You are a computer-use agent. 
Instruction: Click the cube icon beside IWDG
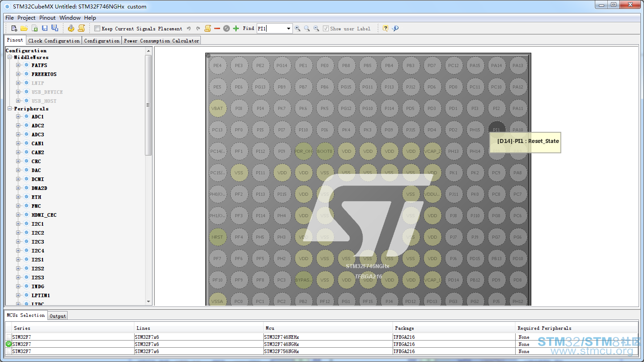tap(26, 286)
